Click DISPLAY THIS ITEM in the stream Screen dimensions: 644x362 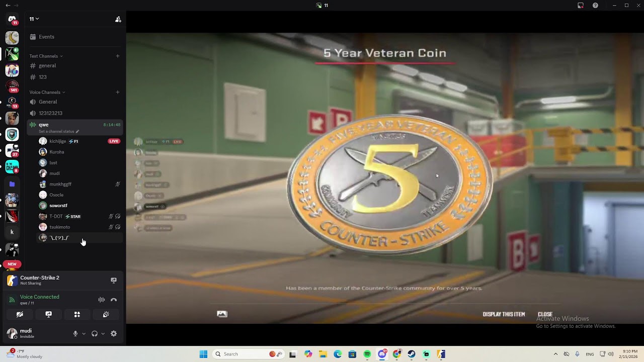pos(504,314)
